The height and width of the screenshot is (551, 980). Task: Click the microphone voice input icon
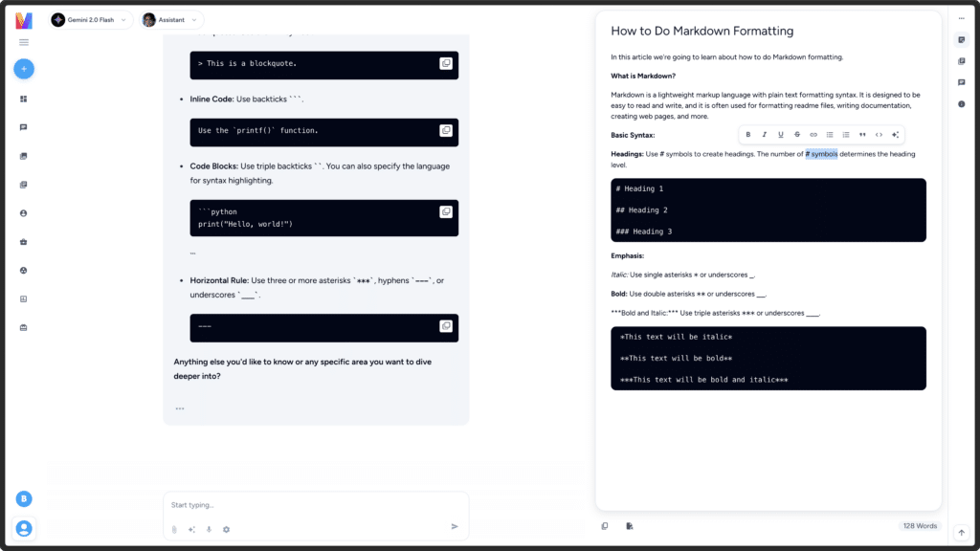click(209, 529)
